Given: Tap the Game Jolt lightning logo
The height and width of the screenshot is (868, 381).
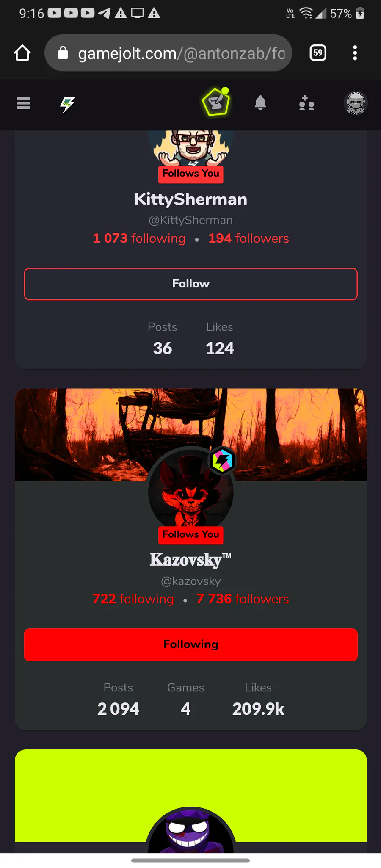Looking at the screenshot, I should (67, 104).
